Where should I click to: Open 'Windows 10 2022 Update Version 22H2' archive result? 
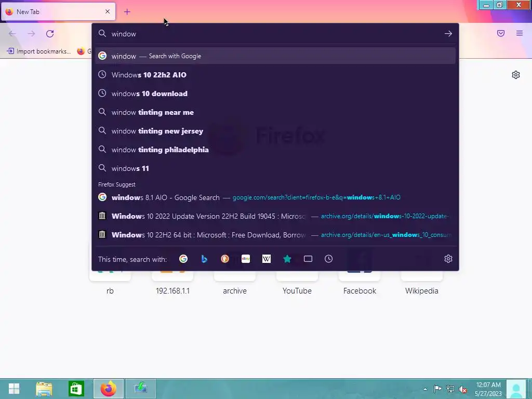click(x=275, y=216)
